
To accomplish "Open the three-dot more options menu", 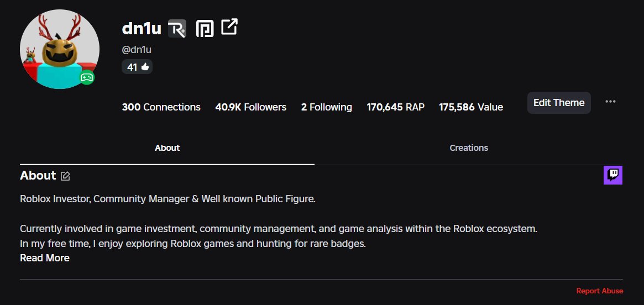I will click(610, 102).
